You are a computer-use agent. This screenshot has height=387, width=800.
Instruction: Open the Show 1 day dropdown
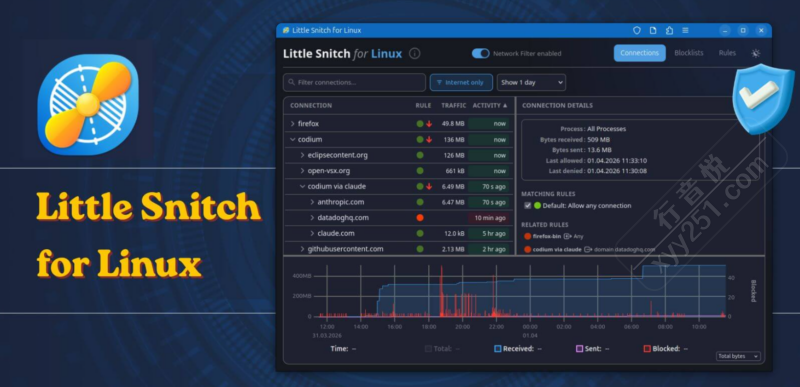(x=531, y=83)
